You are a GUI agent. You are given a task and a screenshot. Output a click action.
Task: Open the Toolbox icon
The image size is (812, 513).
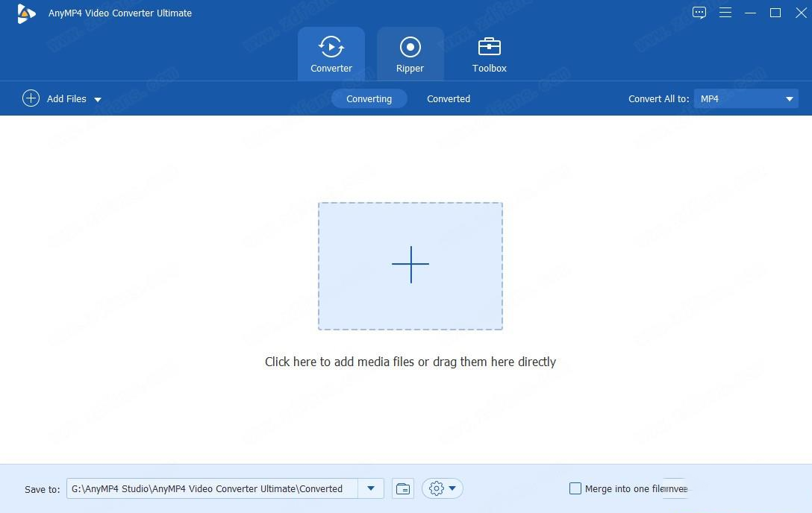point(489,46)
